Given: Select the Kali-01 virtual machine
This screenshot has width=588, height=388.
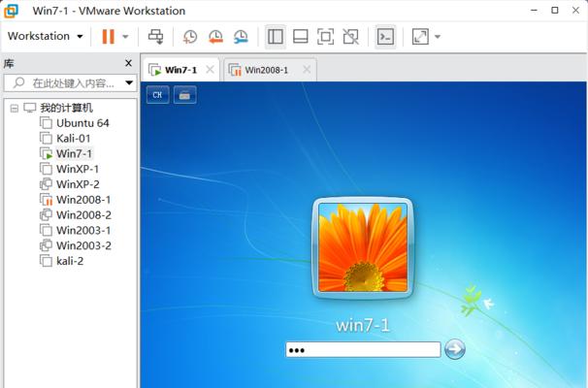Looking at the screenshot, I should point(74,139).
